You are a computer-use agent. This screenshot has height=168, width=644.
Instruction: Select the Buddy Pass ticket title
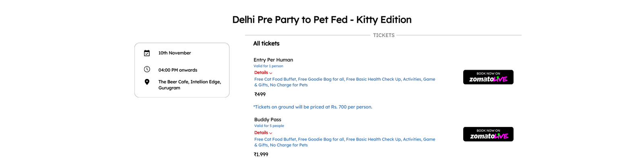[x=268, y=120]
